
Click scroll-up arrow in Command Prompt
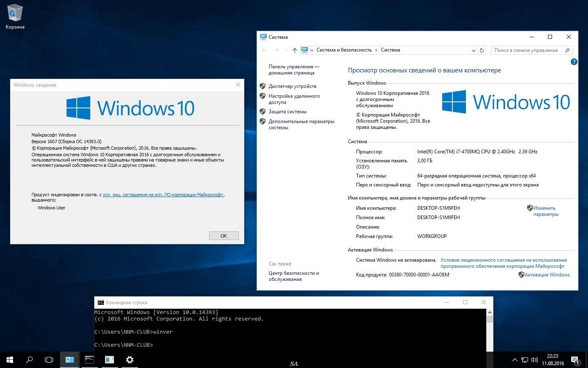click(x=490, y=312)
